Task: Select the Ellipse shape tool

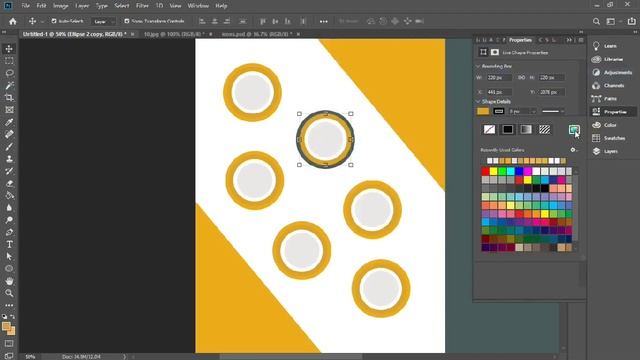Action: click(9, 269)
